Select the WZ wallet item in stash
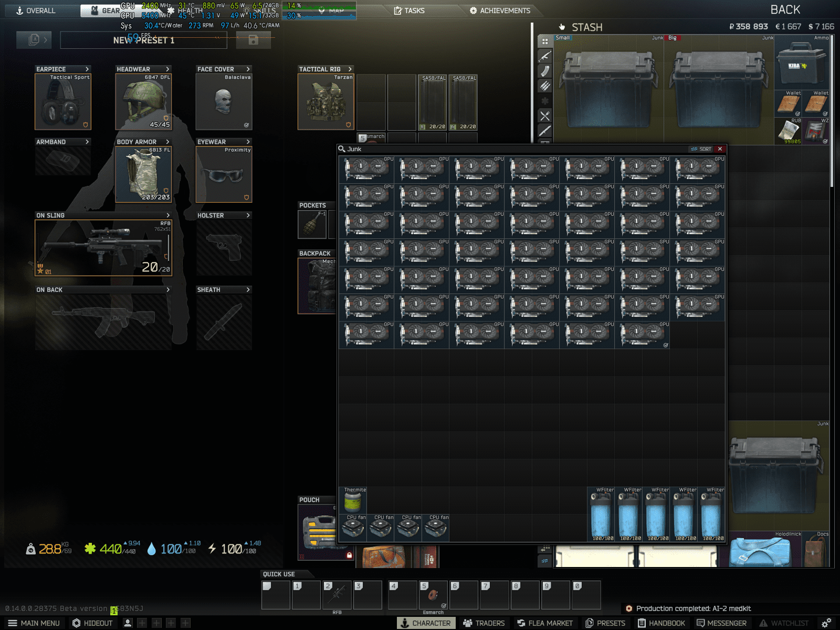Screen dimensions: 840x630 [816, 131]
